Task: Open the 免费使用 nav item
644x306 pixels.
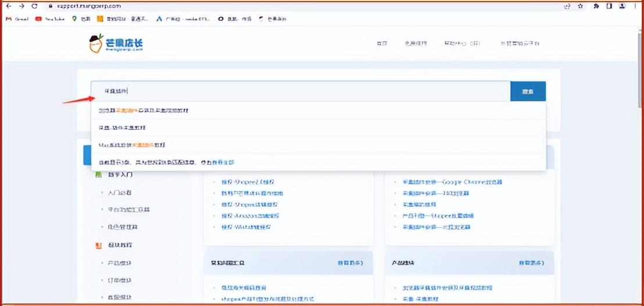Action: (416, 44)
